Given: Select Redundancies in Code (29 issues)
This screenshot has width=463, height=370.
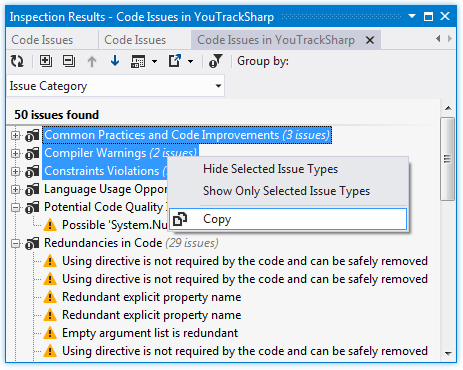Looking at the screenshot, I should (131, 243).
